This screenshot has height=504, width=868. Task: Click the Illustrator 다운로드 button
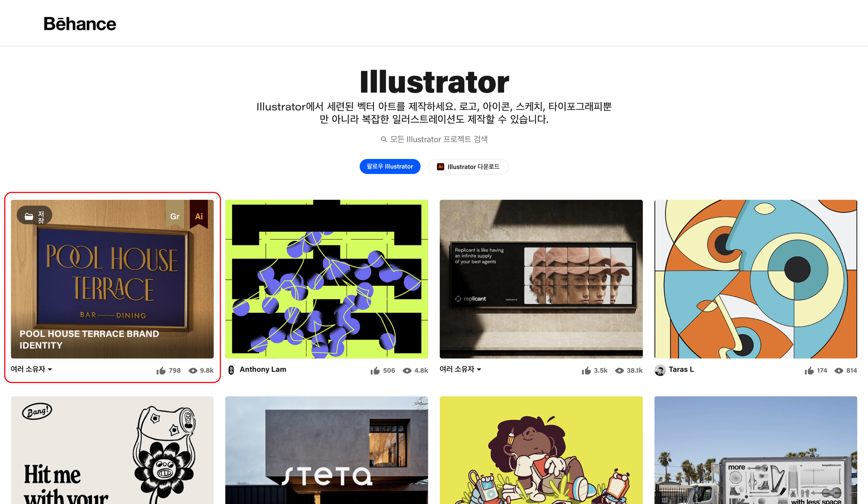[468, 167]
